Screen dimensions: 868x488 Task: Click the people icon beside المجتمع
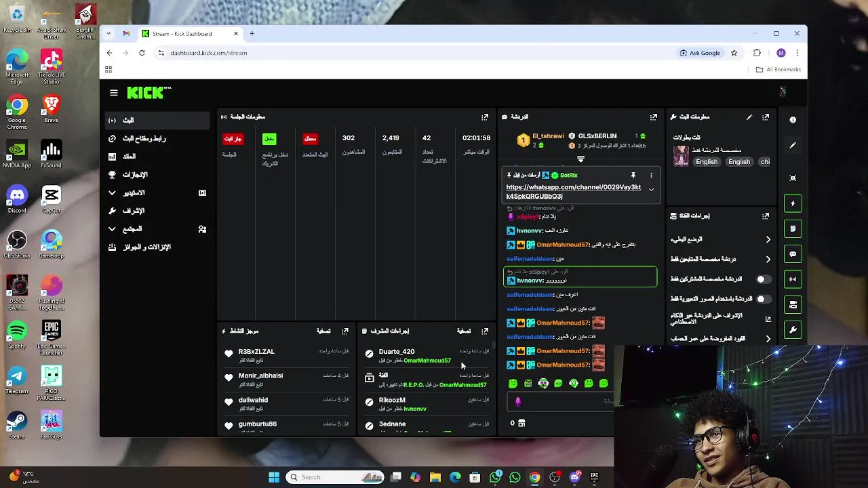coord(202,230)
